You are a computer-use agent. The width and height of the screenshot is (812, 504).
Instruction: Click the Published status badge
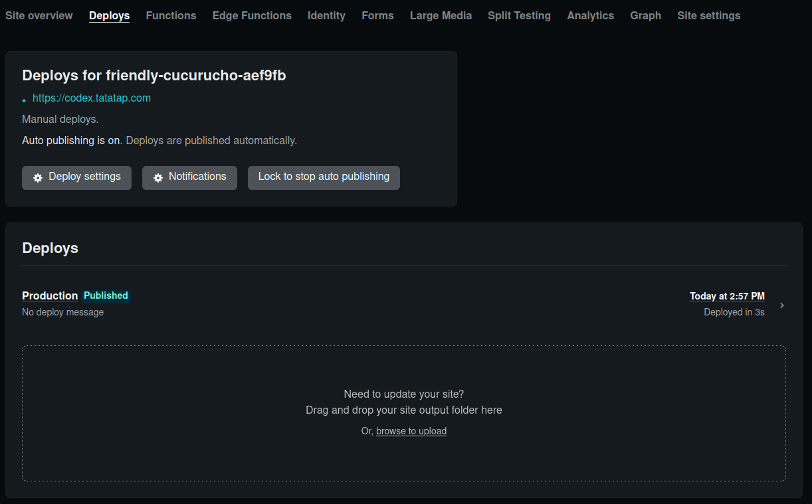[106, 295]
